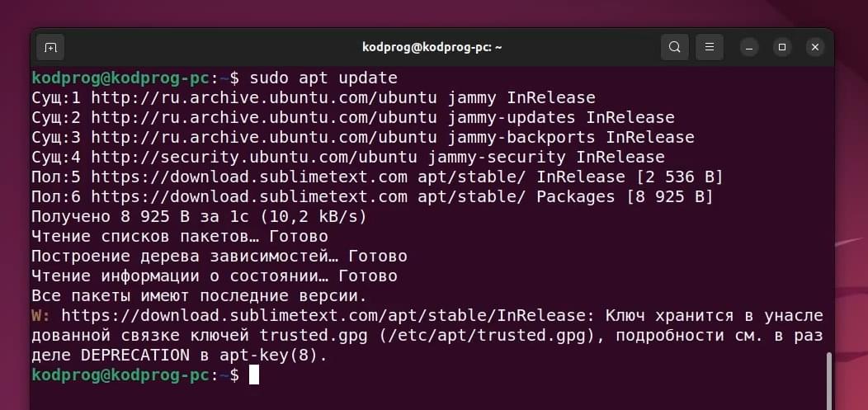868x410 pixels.
Task: Close the terminal window
Action: coord(815,48)
